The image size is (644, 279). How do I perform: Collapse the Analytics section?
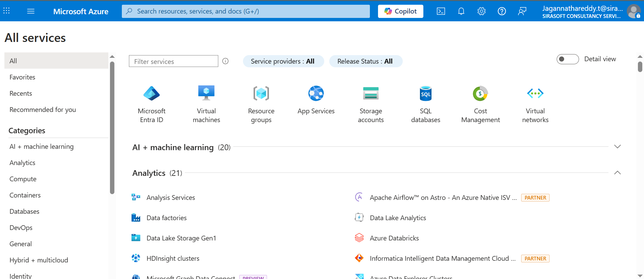click(x=617, y=173)
